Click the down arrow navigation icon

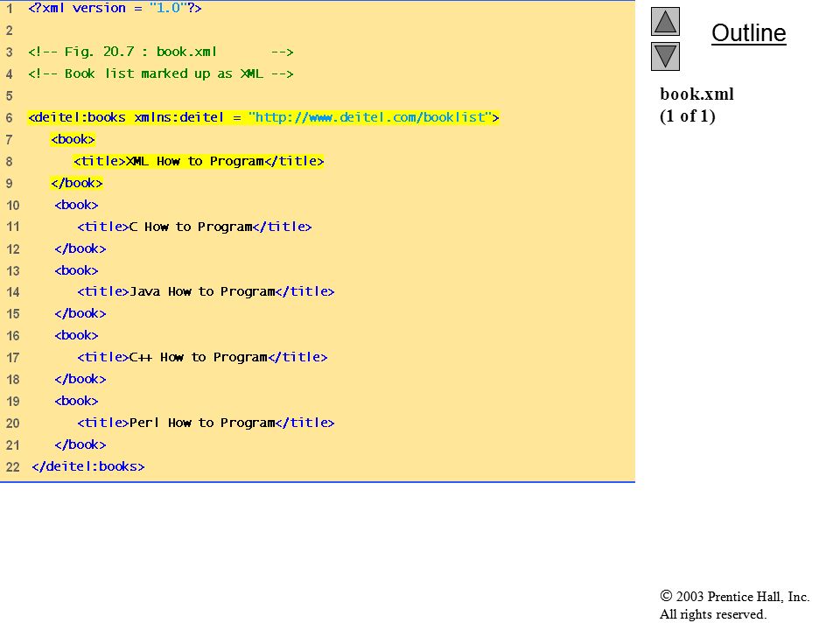coord(665,56)
